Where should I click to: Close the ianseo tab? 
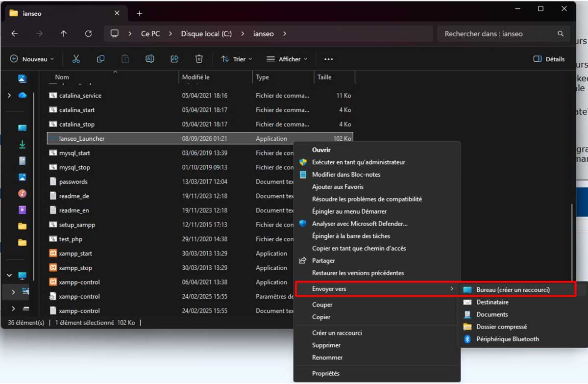pyautogui.click(x=117, y=13)
